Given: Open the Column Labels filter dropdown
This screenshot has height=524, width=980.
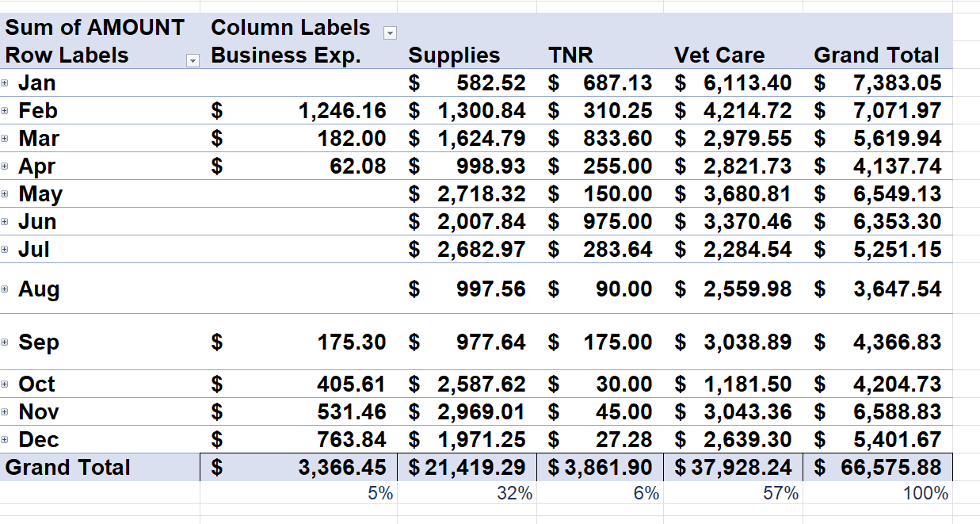Looking at the screenshot, I should pyautogui.click(x=389, y=33).
